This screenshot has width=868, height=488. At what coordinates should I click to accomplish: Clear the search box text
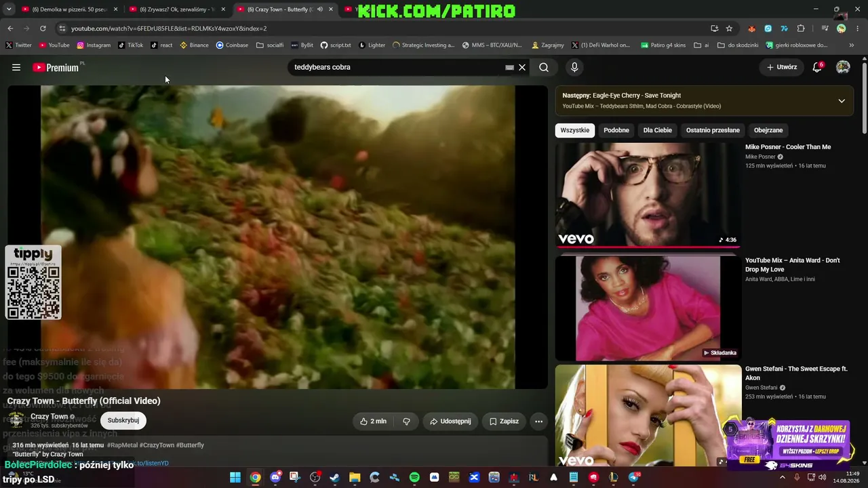pos(522,67)
